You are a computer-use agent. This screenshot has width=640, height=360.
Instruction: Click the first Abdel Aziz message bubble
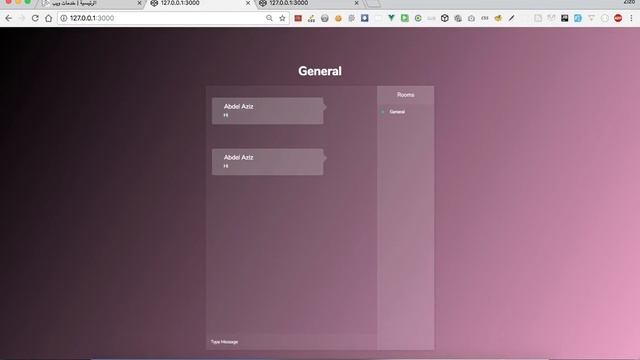coord(268,111)
